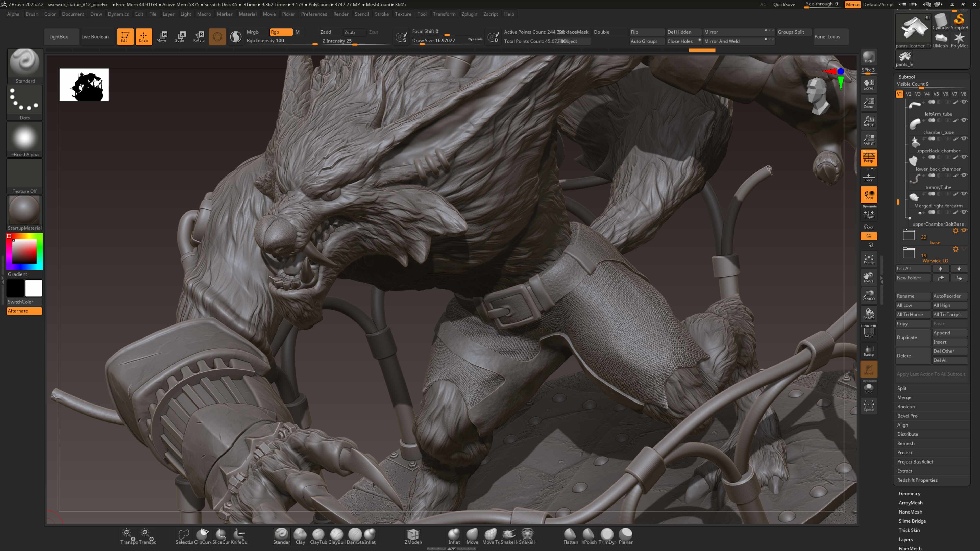Activate the Frame view icon

(868, 259)
